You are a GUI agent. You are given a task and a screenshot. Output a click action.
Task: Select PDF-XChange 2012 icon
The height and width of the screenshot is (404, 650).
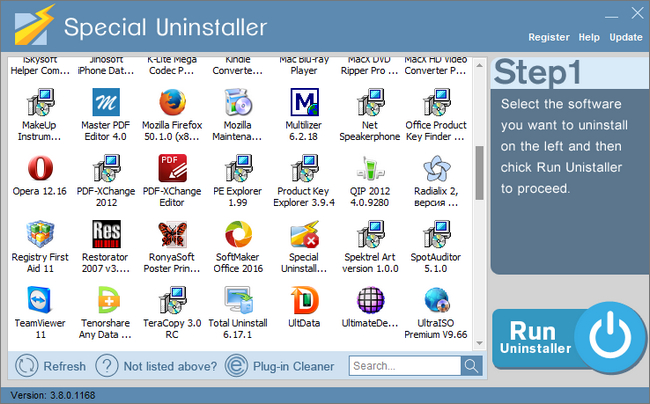tap(106, 168)
